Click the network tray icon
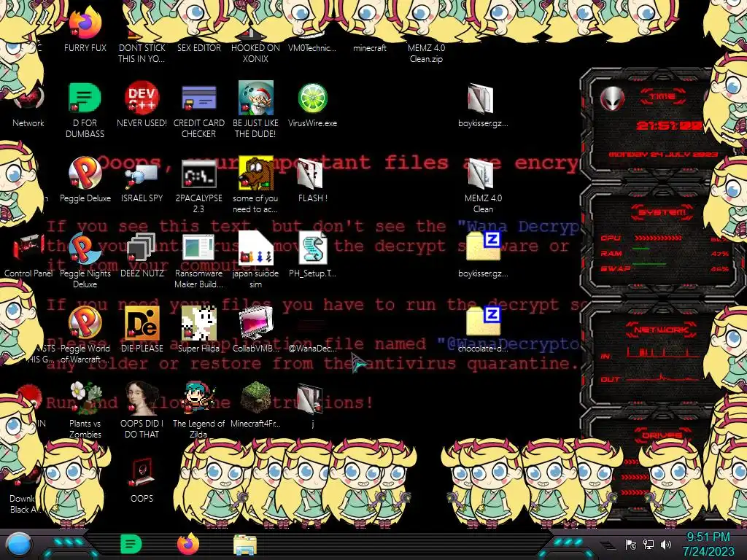The height and width of the screenshot is (560, 747). 649,544
